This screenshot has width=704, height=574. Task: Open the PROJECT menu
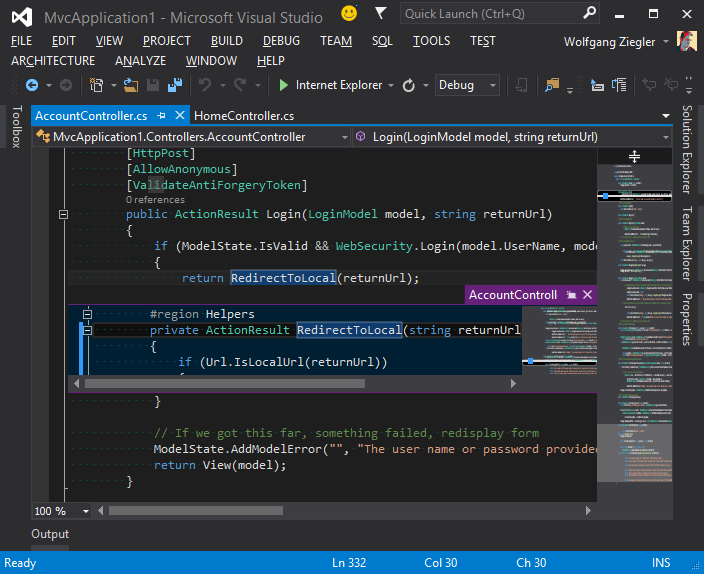tap(167, 41)
